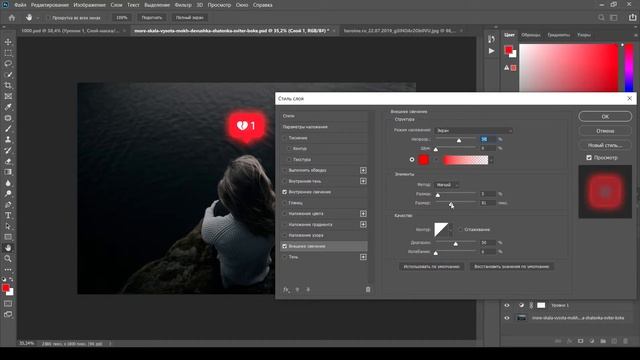640x360 pixels.
Task: Select the Quick Selection tool
Action: pos(8,75)
